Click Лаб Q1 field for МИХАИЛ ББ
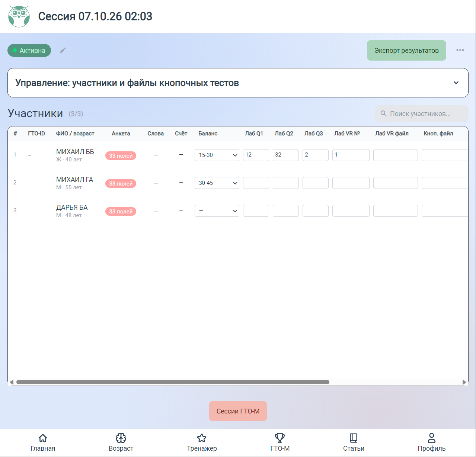This screenshot has width=476, height=457. point(256,155)
